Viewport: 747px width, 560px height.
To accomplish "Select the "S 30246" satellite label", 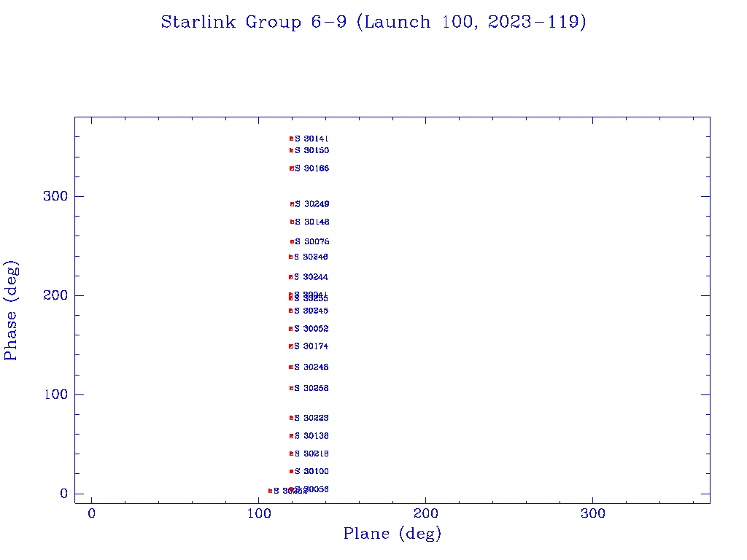I will pyautogui.click(x=311, y=257).
